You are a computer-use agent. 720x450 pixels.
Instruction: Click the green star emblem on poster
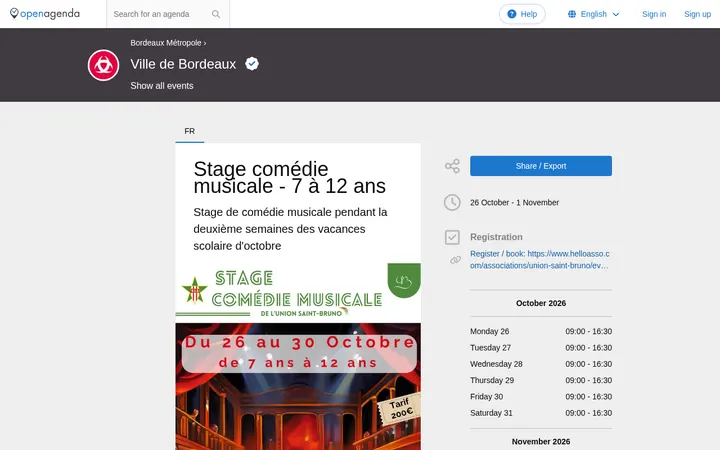[195, 291]
